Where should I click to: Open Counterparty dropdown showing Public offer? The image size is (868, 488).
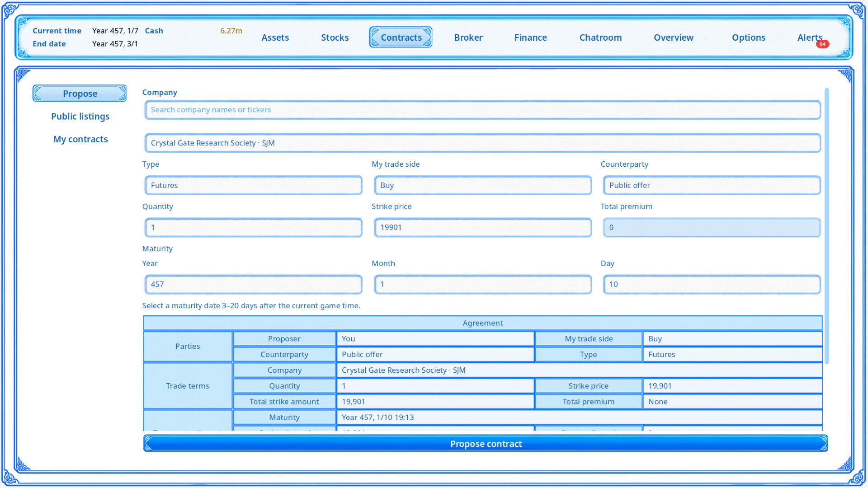pos(712,185)
